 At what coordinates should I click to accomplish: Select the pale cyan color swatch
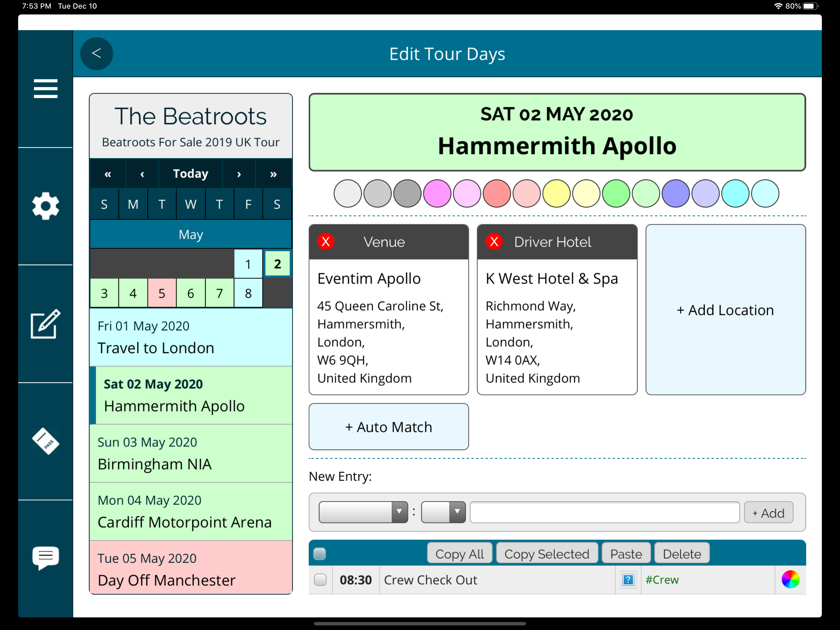(765, 194)
